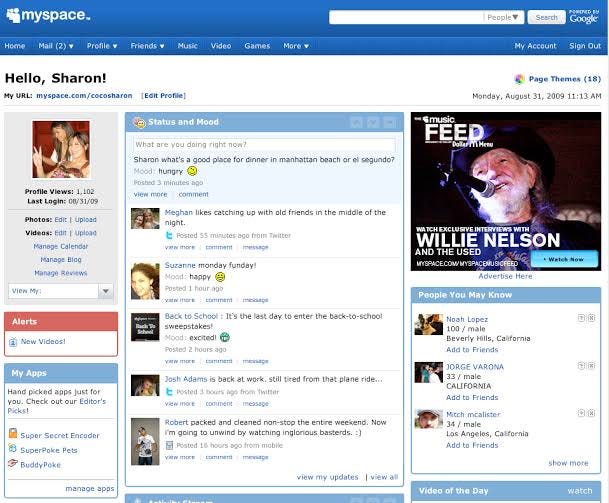Click the Advertise Here link
Viewport: 609px width, 503px height.
point(505,276)
